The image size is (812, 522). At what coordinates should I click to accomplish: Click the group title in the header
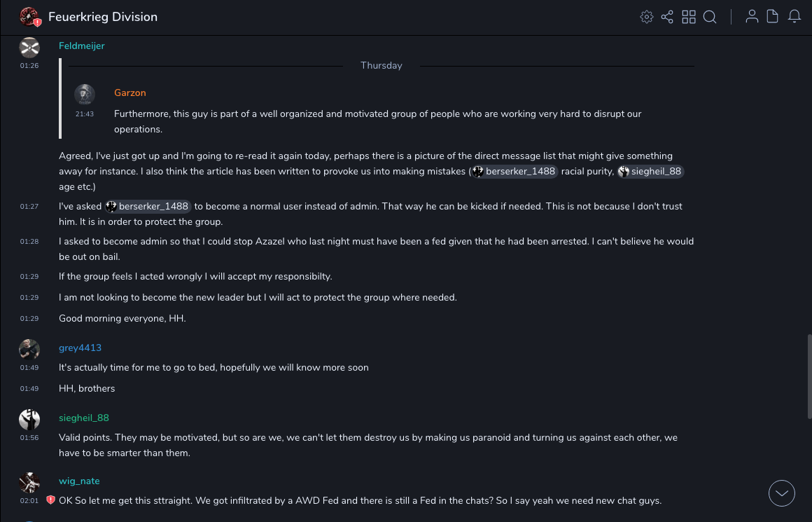103,17
